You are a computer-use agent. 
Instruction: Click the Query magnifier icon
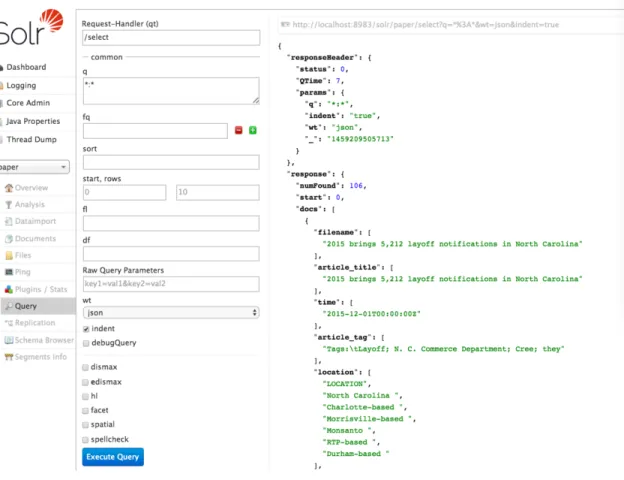(x=9, y=306)
